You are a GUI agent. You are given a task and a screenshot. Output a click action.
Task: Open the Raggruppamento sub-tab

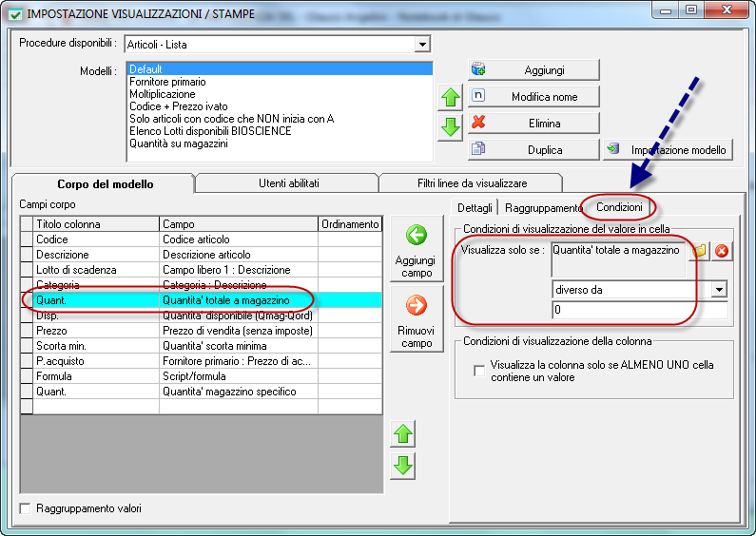[x=541, y=208]
